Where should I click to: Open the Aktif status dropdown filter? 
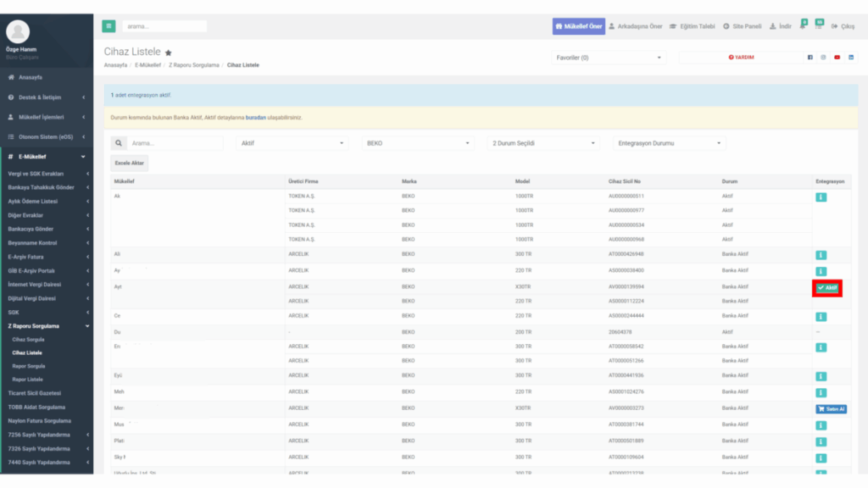click(x=292, y=143)
